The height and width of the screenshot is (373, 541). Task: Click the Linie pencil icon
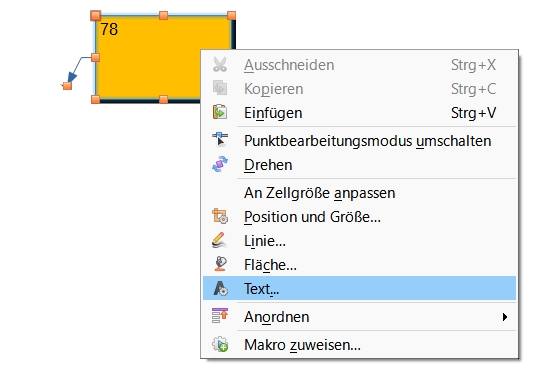coord(219,241)
